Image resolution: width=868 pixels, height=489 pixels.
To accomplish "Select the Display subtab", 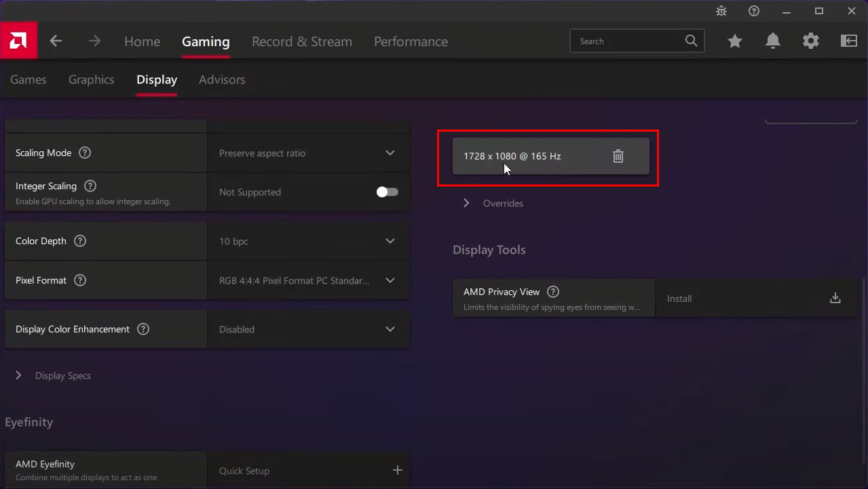I will click(157, 79).
